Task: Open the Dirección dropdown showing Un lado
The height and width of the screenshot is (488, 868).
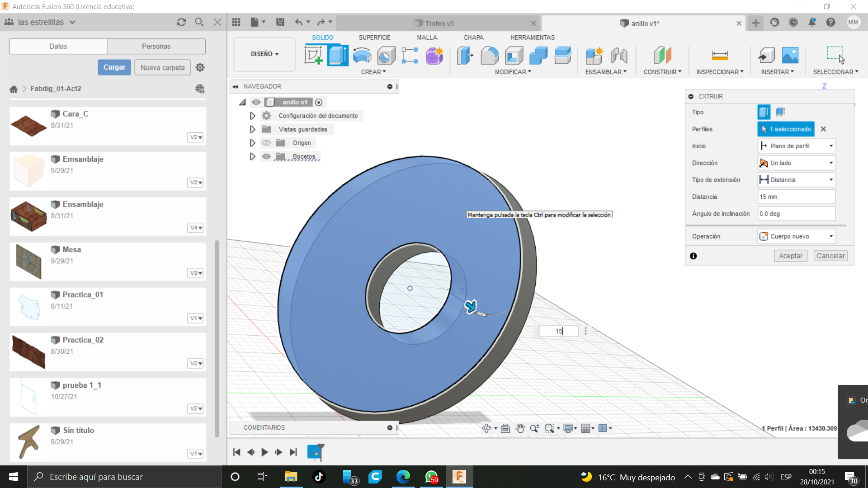Action: coord(796,163)
